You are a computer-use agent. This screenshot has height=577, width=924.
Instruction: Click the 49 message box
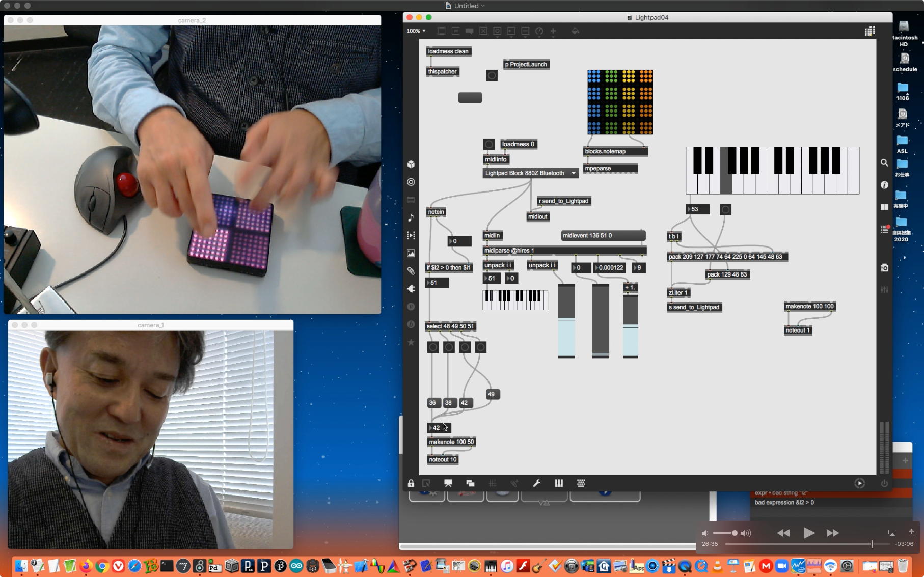pos(491,394)
